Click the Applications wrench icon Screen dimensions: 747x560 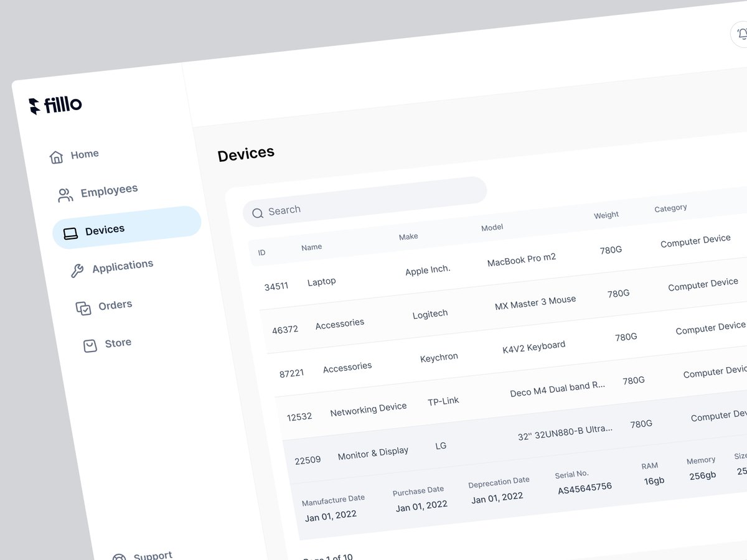click(77, 271)
